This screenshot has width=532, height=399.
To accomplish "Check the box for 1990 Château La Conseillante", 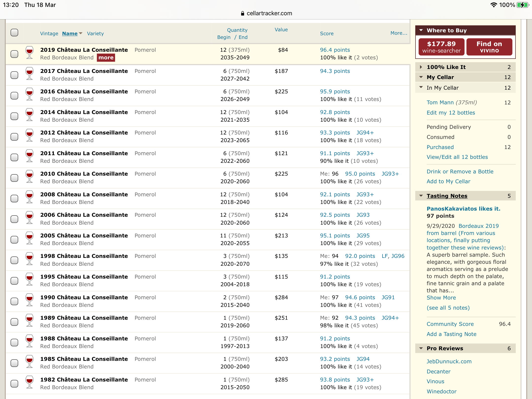I will coord(14,301).
